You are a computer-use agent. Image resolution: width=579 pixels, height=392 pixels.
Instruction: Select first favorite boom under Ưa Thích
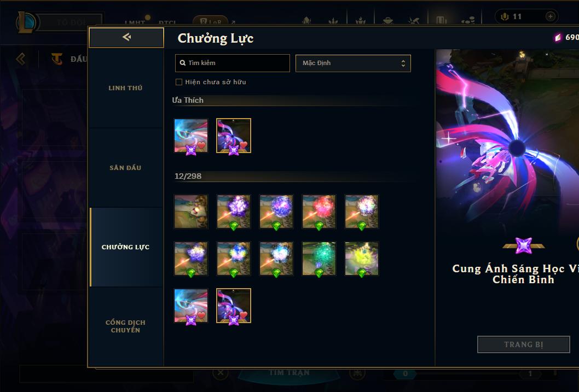[x=191, y=136]
